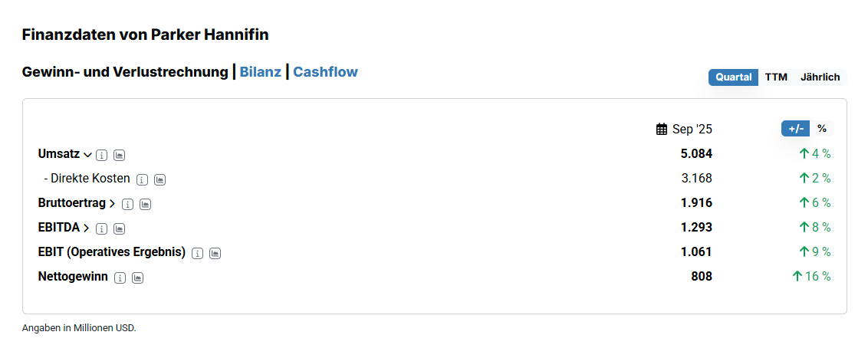
Task: Show the chart for Direkte Kosten
Action: [x=159, y=179]
